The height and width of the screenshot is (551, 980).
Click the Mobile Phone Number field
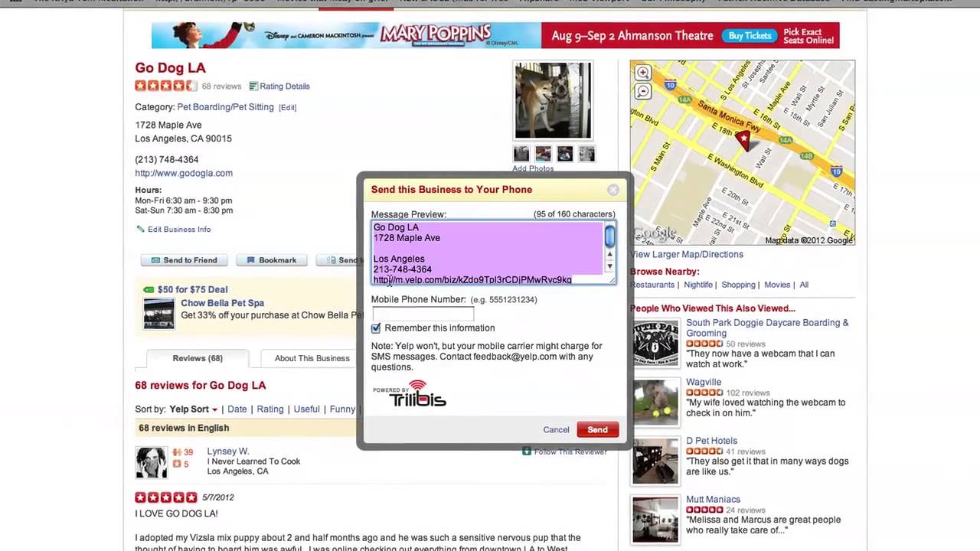click(x=423, y=314)
